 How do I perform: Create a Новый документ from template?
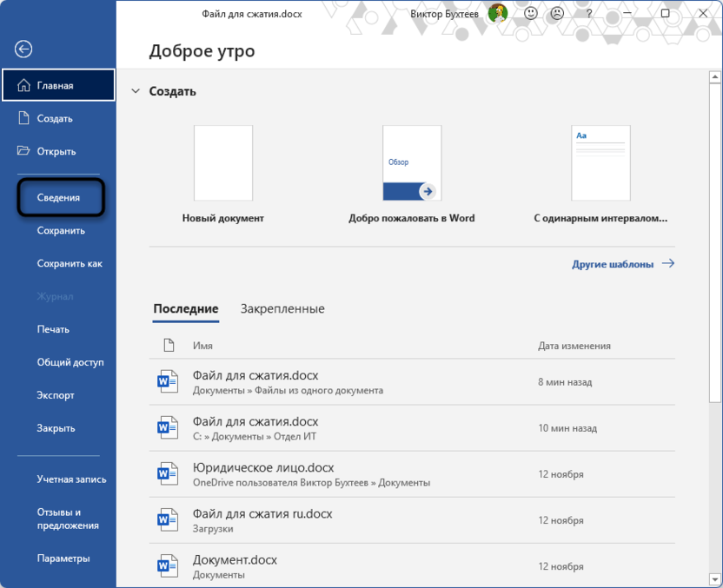[222, 162]
